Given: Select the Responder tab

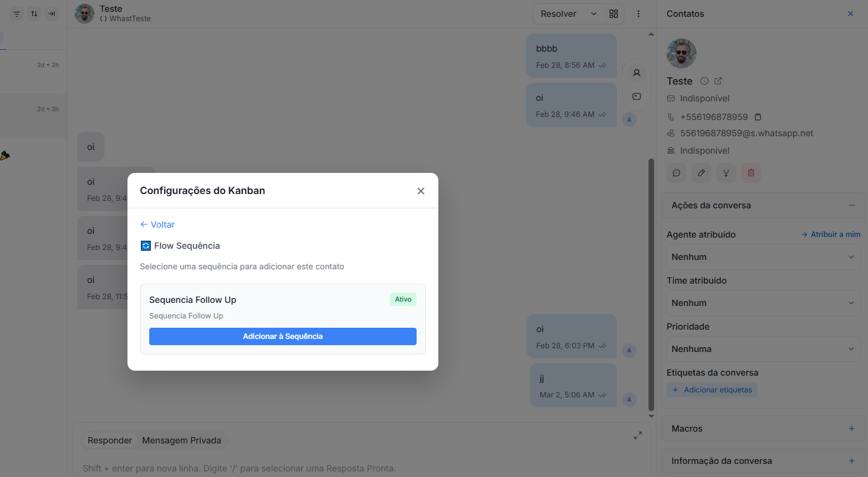Looking at the screenshot, I should 109,440.
